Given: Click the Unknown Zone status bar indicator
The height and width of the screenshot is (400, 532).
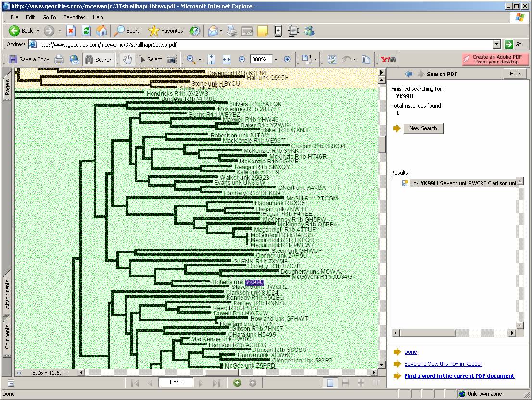Looking at the screenshot, I should coord(480,394).
